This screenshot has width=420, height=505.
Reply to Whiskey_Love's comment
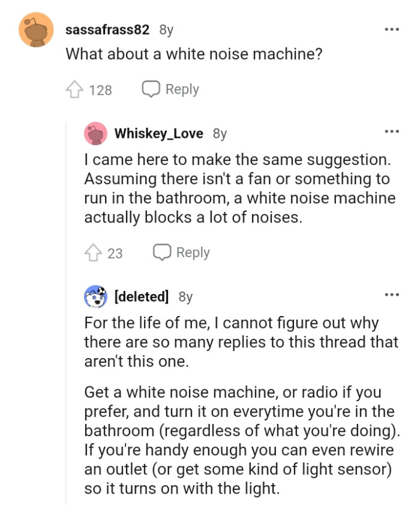(x=193, y=252)
